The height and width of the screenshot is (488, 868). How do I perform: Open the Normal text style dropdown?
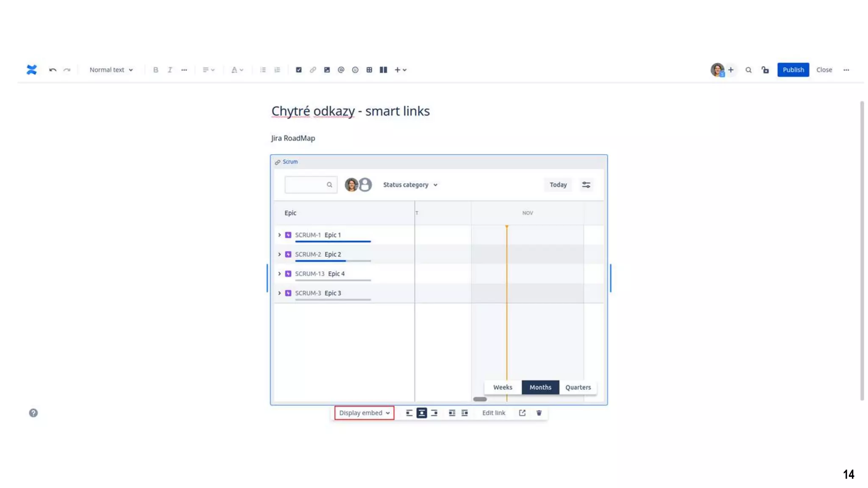[111, 70]
